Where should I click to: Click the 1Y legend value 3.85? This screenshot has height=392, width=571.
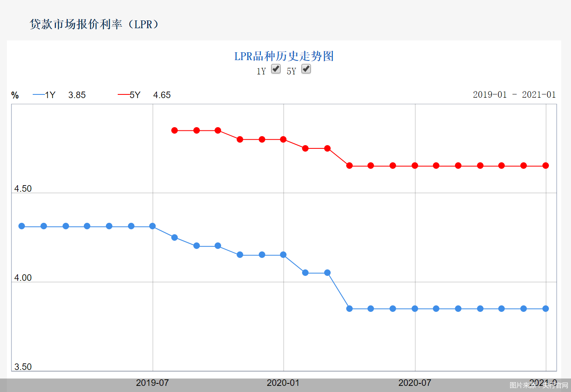(x=77, y=95)
